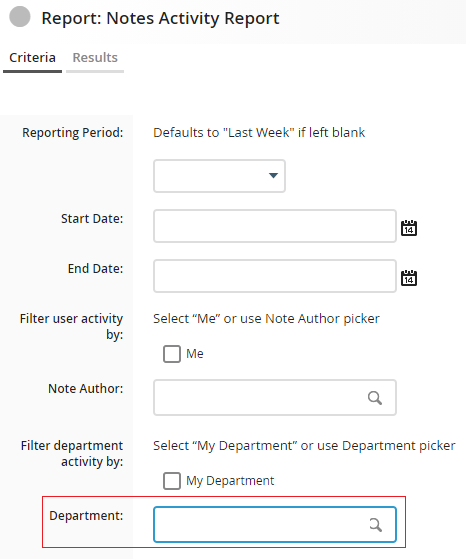
Task: Click the Note Author search magnifier icon
Action: pyautogui.click(x=375, y=398)
